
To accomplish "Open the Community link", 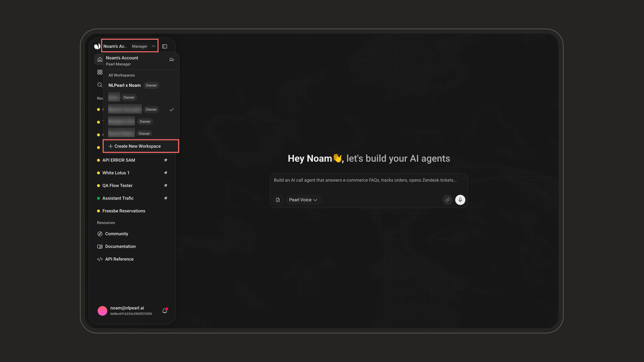I will pos(117,234).
